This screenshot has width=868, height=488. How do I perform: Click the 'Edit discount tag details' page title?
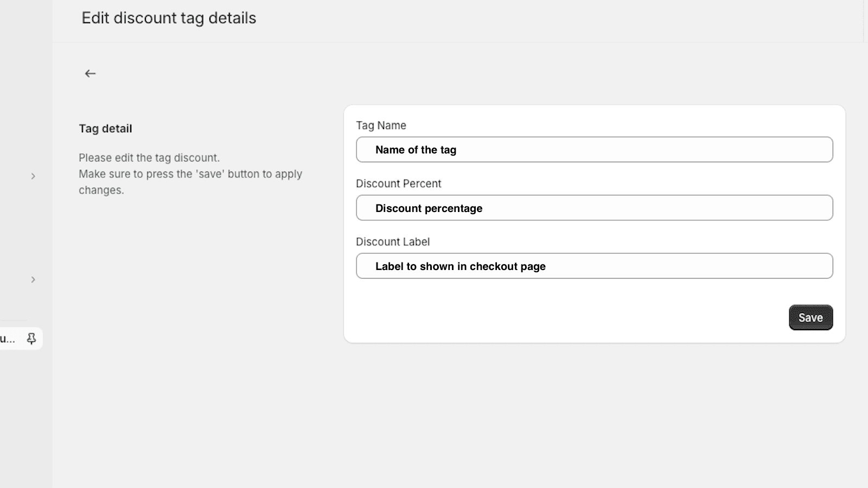(169, 18)
